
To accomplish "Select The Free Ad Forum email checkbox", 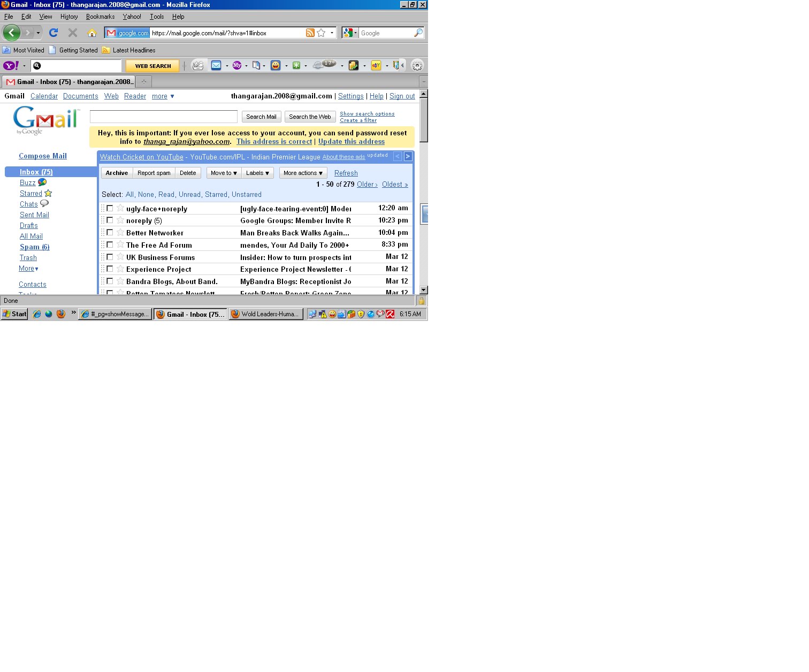I will pos(110,245).
